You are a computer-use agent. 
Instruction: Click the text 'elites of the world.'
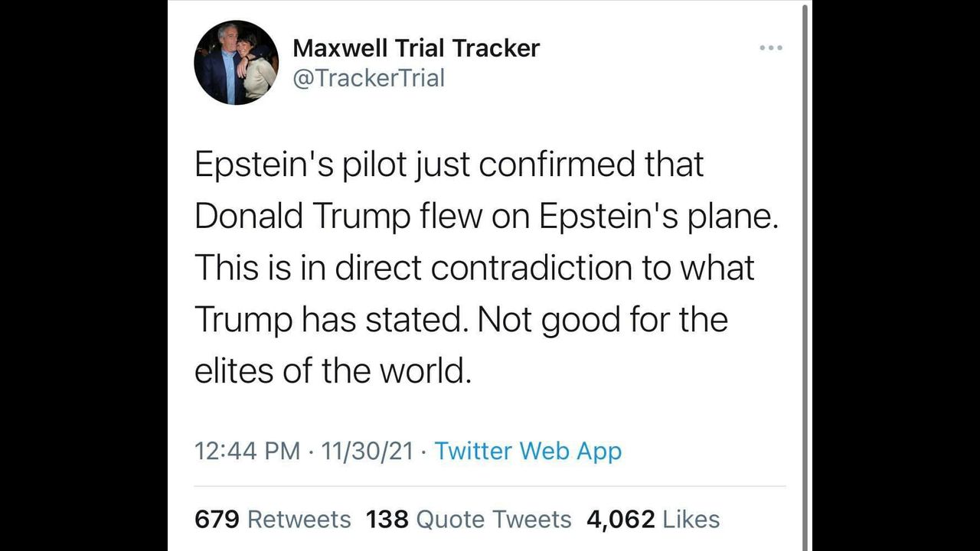(x=332, y=370)
